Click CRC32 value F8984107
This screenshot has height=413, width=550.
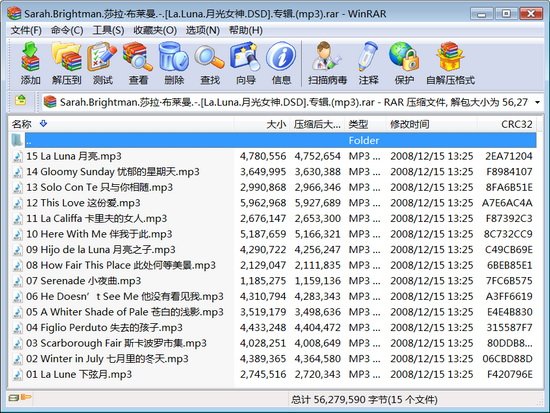click(509, 172)
